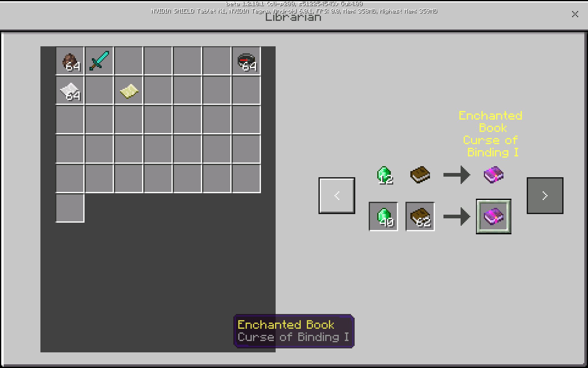The height and width of the screenshot is (368, 588).
Task: View the Librarian villager menu tab
Action: pos(294,19)
